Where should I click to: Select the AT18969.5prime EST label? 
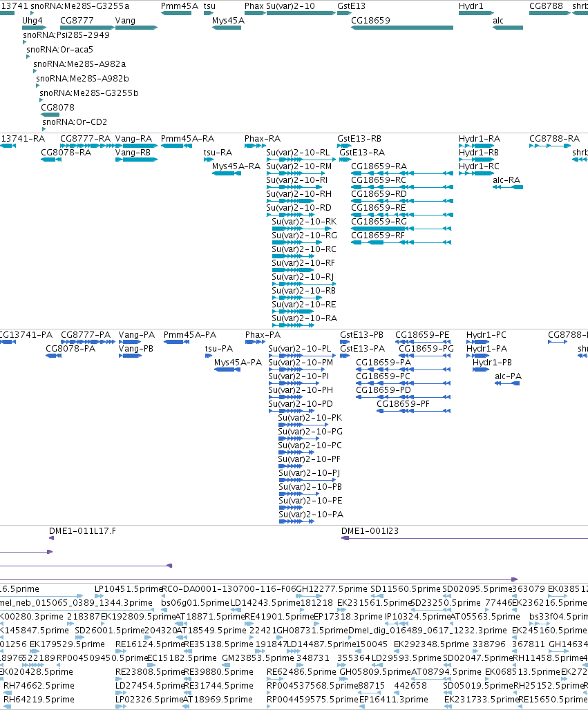pos(218,699)
